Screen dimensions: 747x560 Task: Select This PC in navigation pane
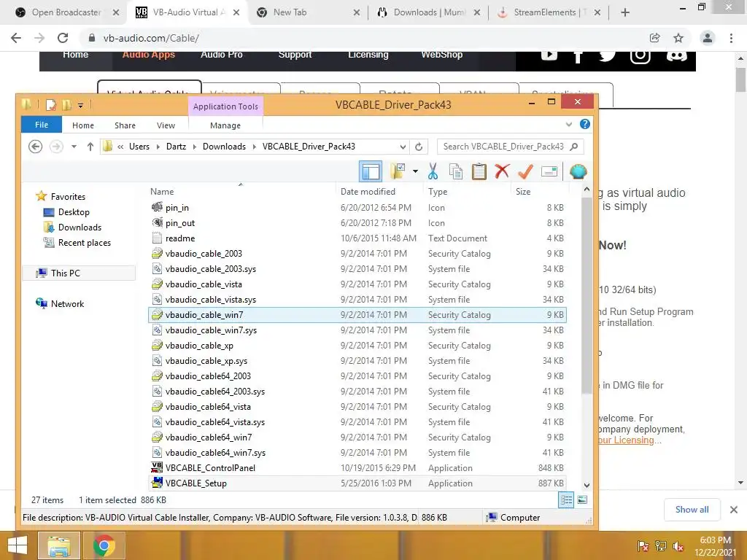tap(65, 273)
